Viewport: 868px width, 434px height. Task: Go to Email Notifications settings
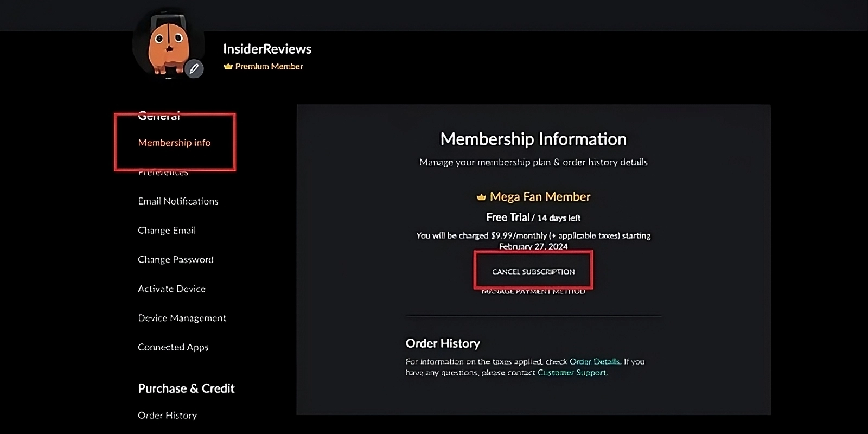tap(178, 201)
